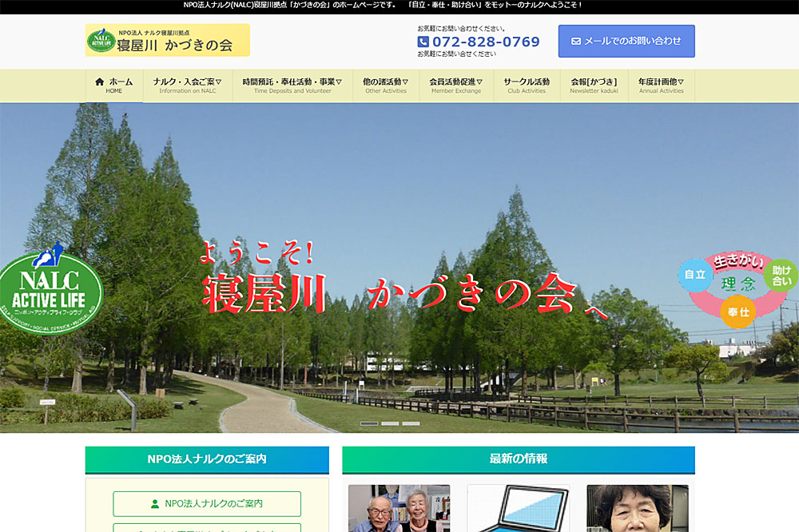Screen dimensions: 799x532
Task: Open the laptop illustration news thumbnail
Action: coord(518,509)
